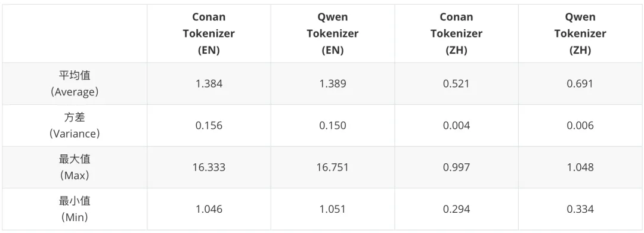Select the 方差 (Variance) row label
The image size is (644, 233).
(x=75, y=126)
